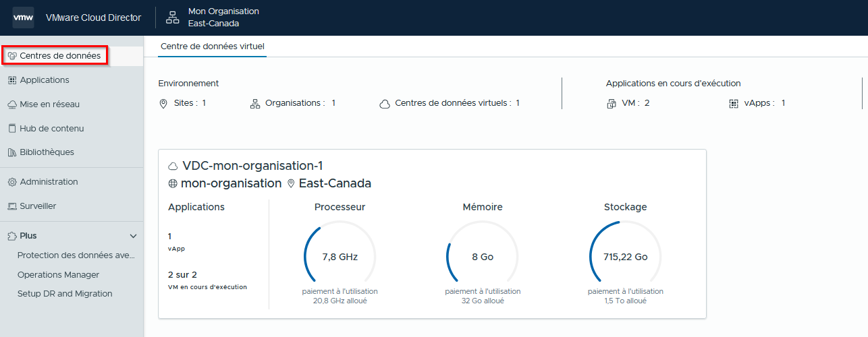868x337 pixels.
Task: Open Applications in the sidebar
Action: 45,80
